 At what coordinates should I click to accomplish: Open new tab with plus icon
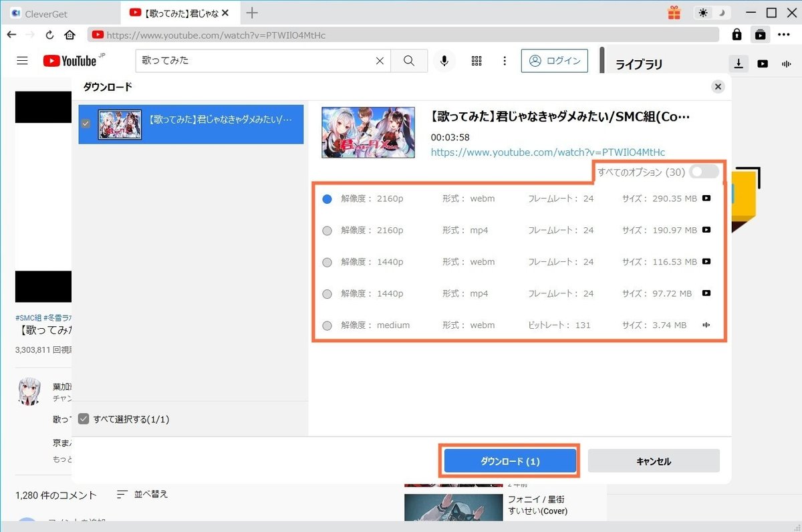252,13
